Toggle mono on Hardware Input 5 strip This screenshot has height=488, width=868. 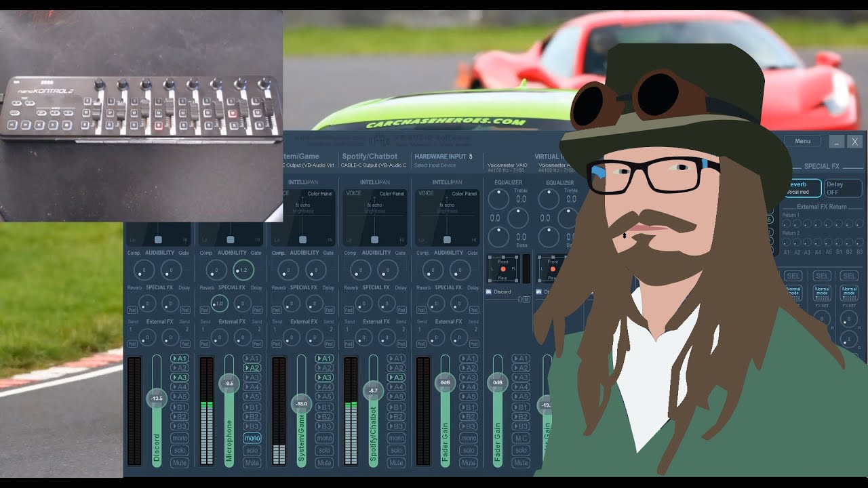[468, 438]
